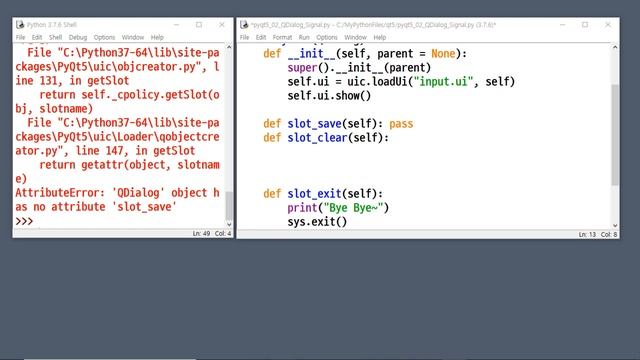Click 'Col: 4' in shell status bar
The image size is (640, 360).
tap(223, 234)
